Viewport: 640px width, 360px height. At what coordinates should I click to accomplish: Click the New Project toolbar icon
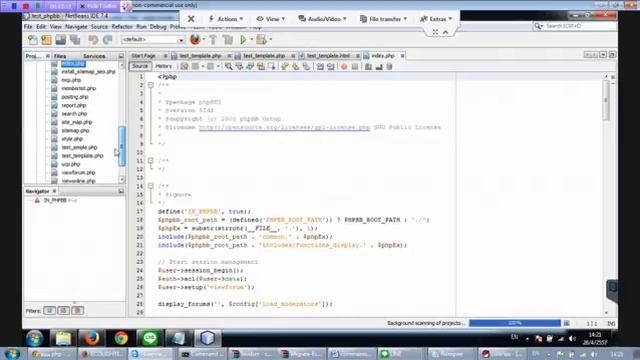tap(47, 40)
